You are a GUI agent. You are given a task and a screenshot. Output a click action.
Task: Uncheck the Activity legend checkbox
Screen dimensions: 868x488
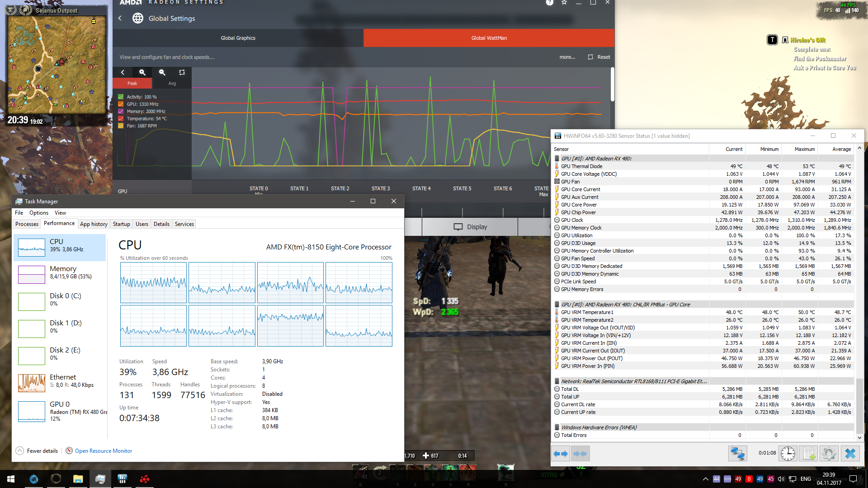point(121,96)
